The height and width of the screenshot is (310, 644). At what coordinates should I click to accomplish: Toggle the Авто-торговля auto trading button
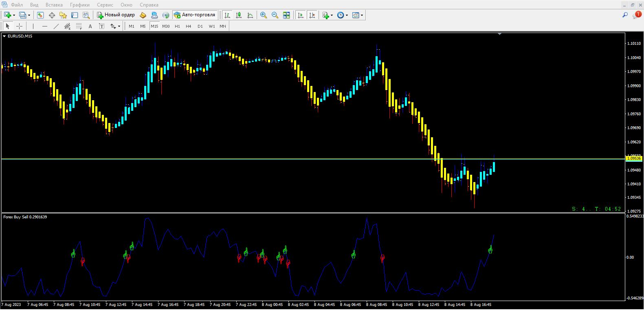[x=195, y=15]
